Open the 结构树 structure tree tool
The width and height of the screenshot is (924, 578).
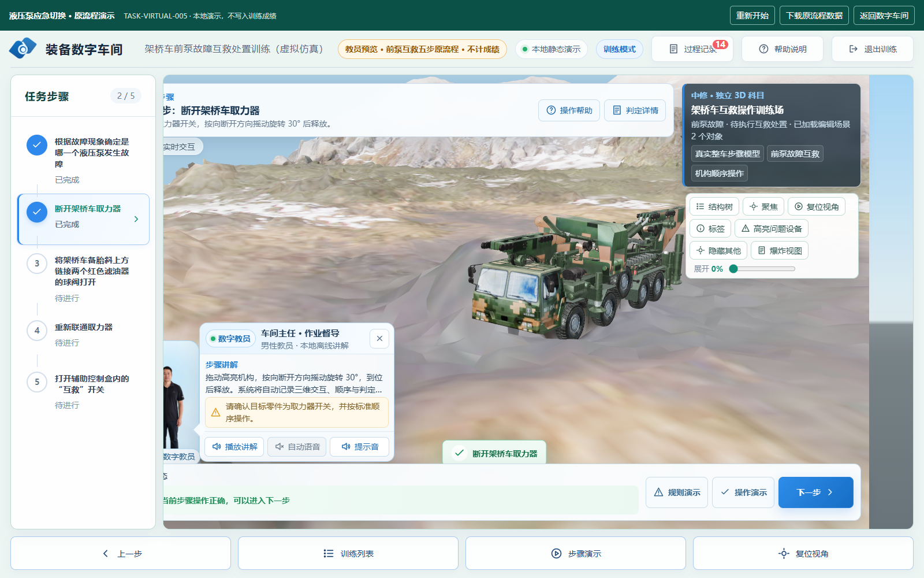[714, 207]
